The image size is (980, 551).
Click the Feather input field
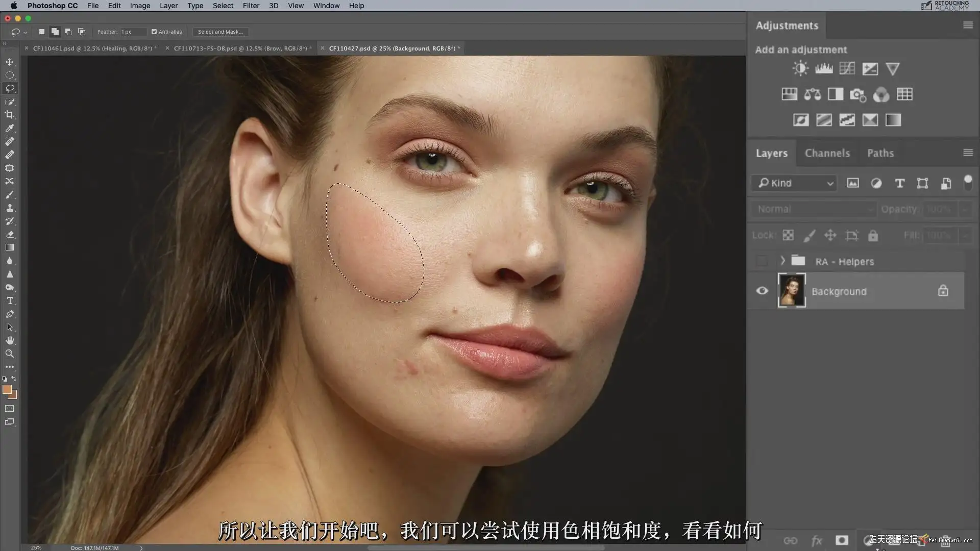pos(133,32)
